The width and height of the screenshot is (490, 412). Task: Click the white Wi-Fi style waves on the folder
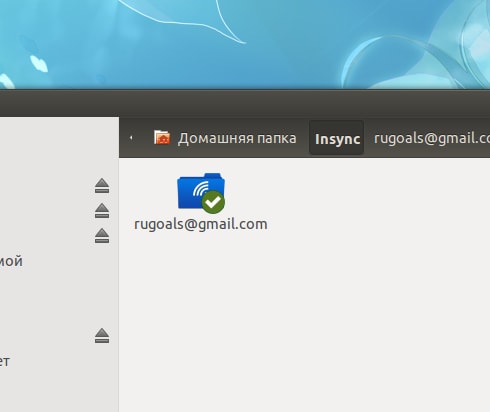[200, 189]
